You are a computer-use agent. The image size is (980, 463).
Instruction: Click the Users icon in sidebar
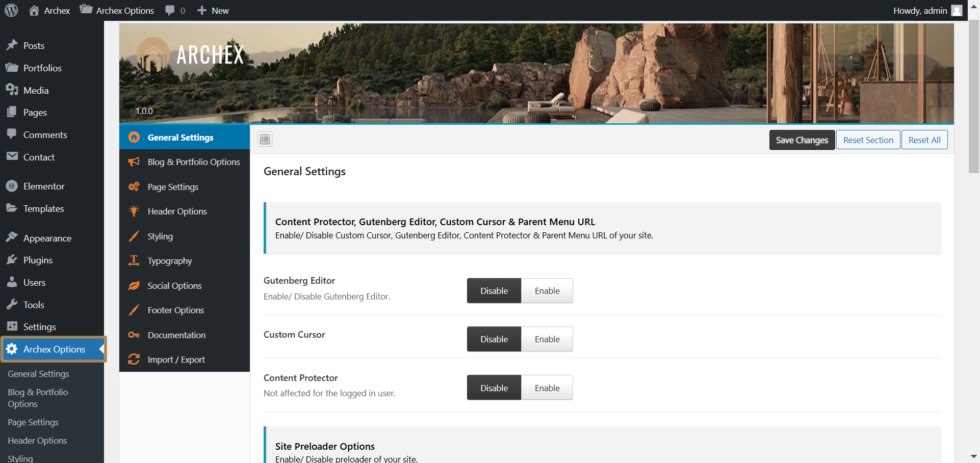12,282
